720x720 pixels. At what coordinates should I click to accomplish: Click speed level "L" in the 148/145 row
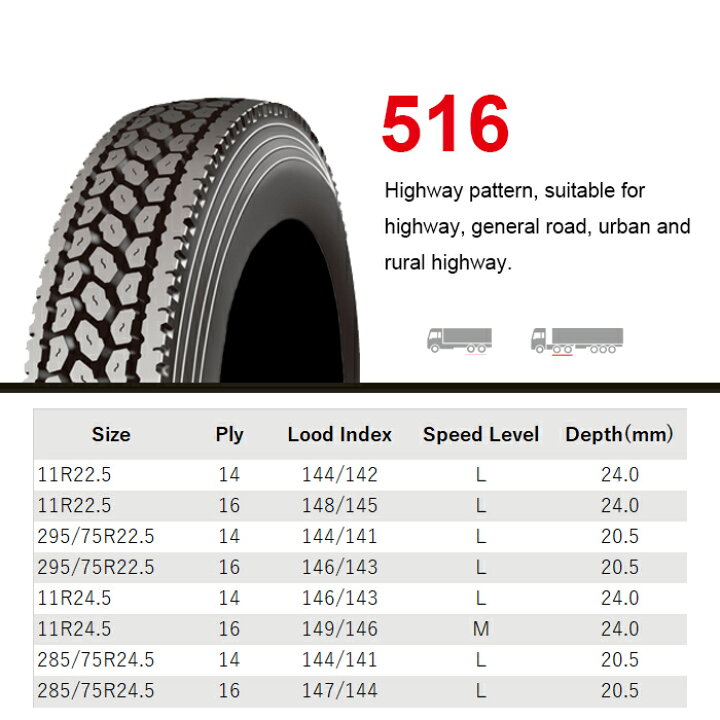481,505
